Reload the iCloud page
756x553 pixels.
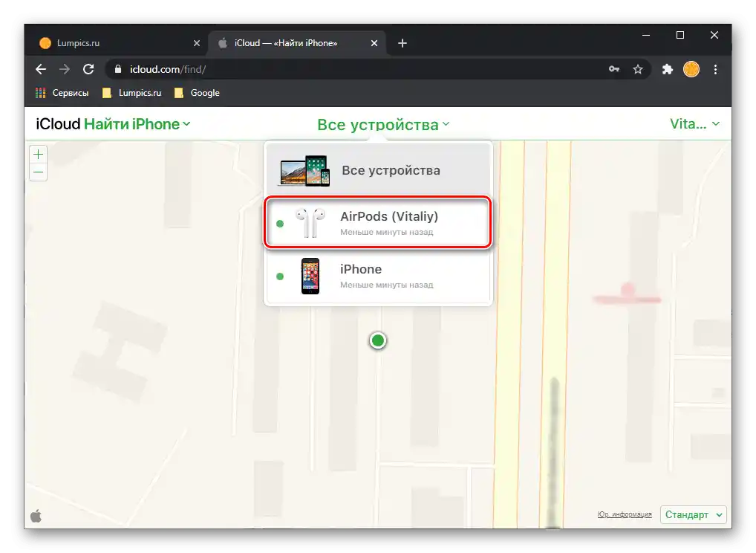click(88, 69)
